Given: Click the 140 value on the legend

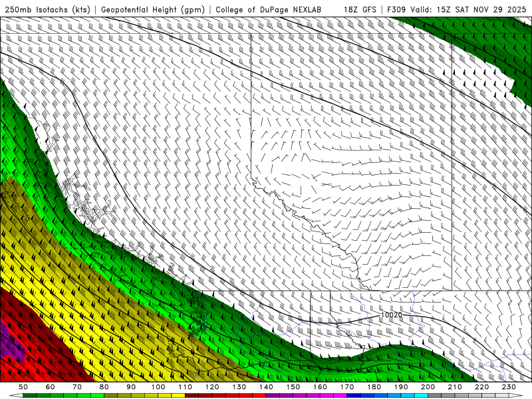Looking at the screenshot, I should [266, 387].
